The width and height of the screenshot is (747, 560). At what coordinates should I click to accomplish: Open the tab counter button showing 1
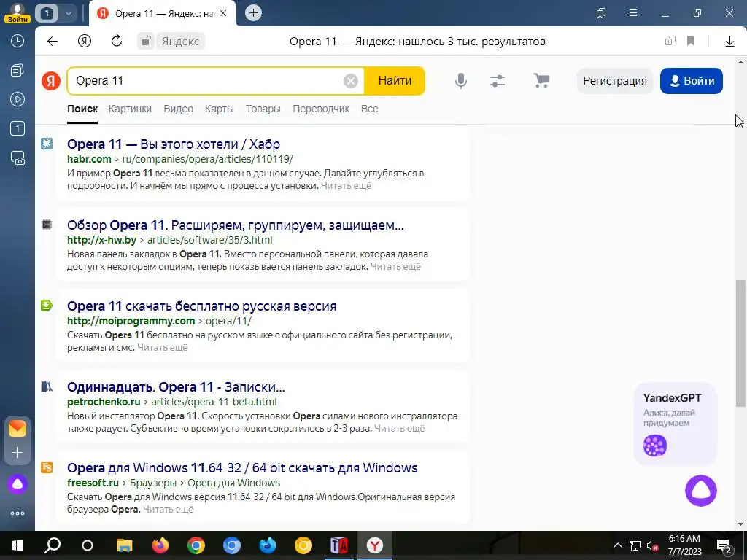pyautogui.click(x=47, y=13)
